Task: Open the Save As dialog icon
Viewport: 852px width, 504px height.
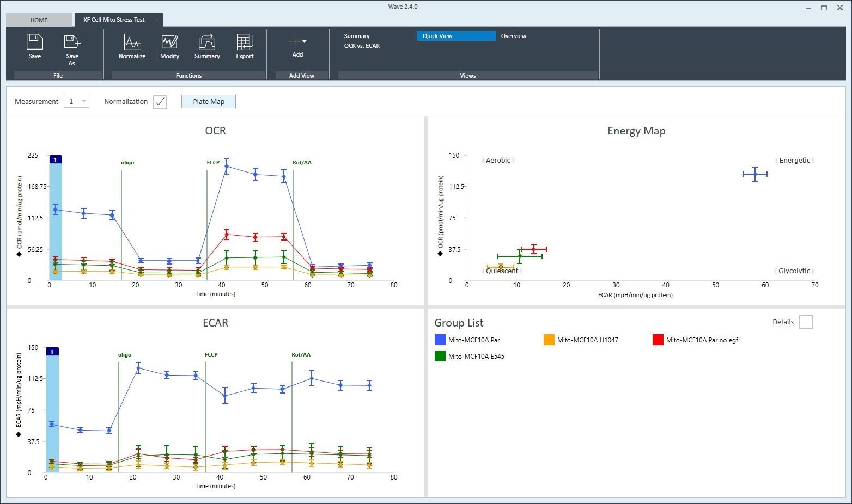Action: click(x=72, y=42)
